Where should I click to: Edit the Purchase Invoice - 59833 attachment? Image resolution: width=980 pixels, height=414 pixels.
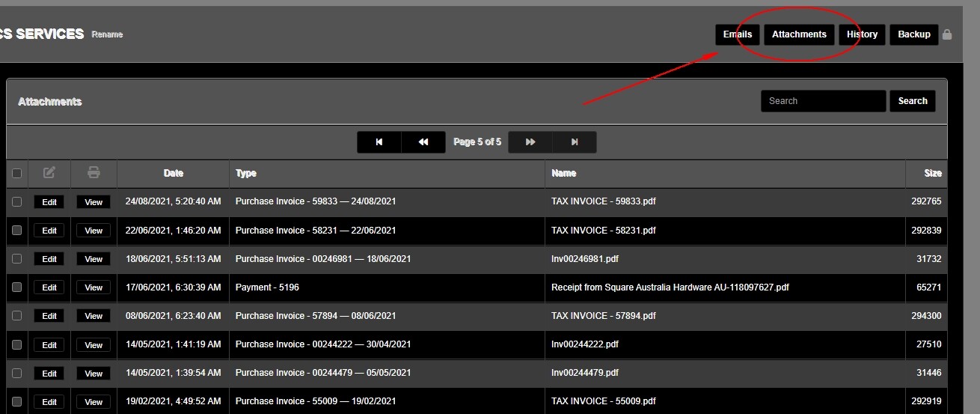(x=49, y=202)
